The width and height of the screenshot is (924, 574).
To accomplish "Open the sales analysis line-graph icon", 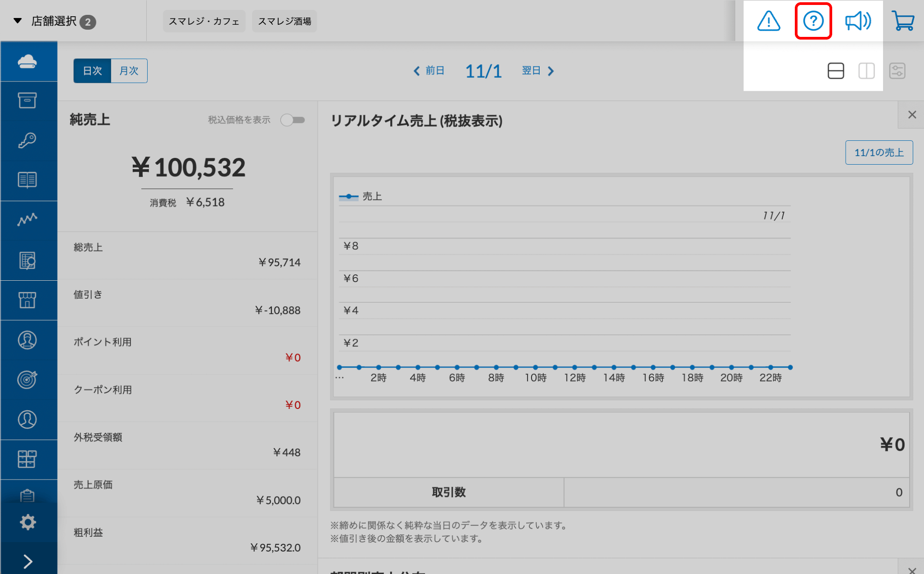I will point(27,220).
